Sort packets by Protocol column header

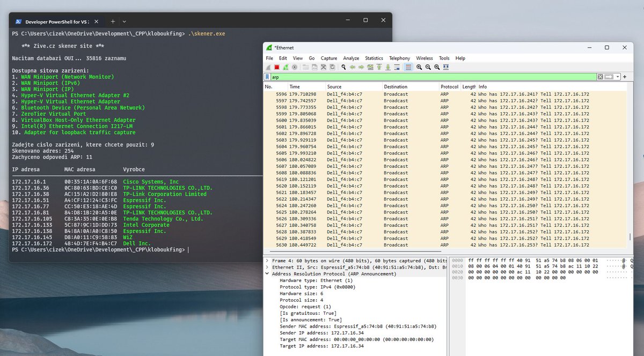click(x=450, y=86)
